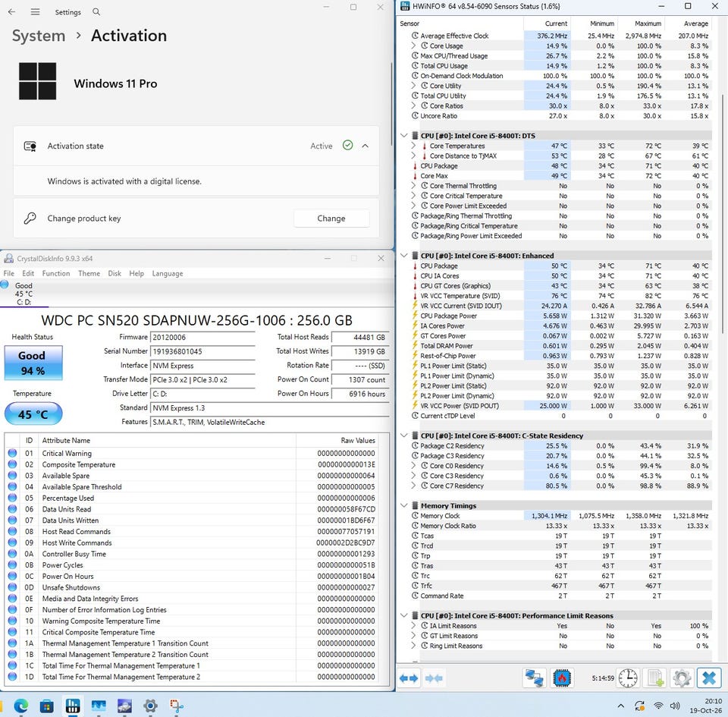Click the Serial Number field in CrystalDiskInfo
The image size is (728, 717).
[202, 351]
